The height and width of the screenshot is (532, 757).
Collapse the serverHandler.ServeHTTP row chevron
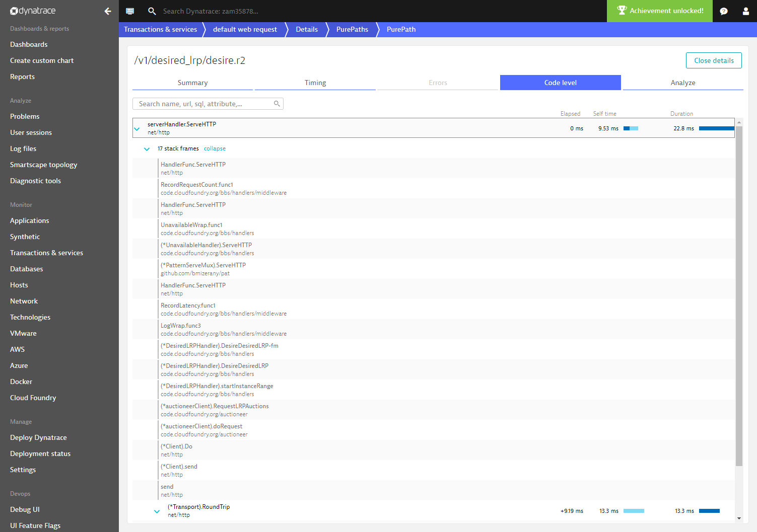coord(137,129)
